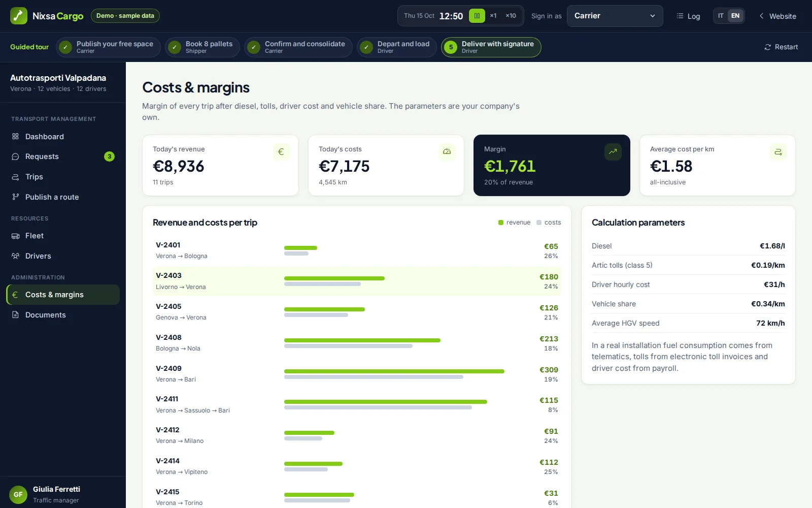Open Fleet in sidebar

[x=63, y=236]
